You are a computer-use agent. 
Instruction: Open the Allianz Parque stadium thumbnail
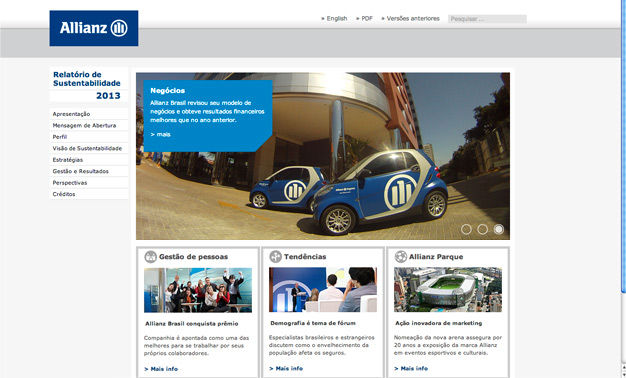448,289
